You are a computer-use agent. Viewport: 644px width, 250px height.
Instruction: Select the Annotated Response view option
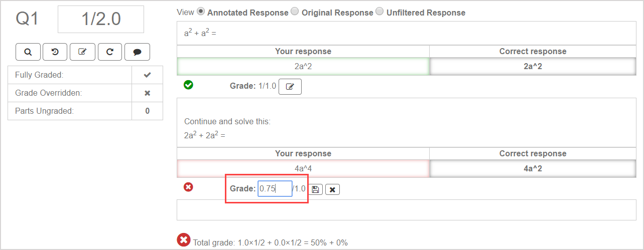point(201,11)
